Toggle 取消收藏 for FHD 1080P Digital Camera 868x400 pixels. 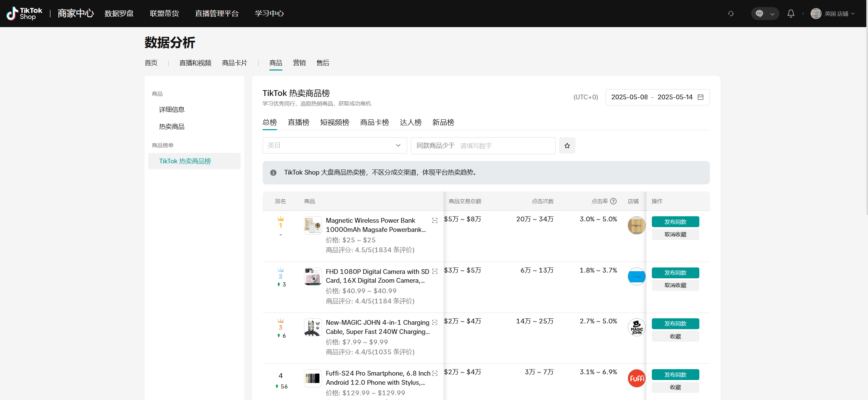point(675,285)
